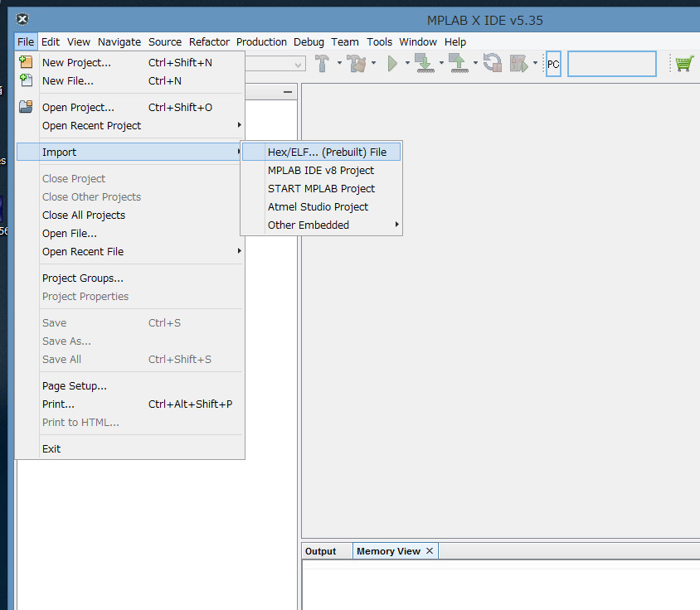Open Run Project dropdown arrow

[x=407, y=63]
